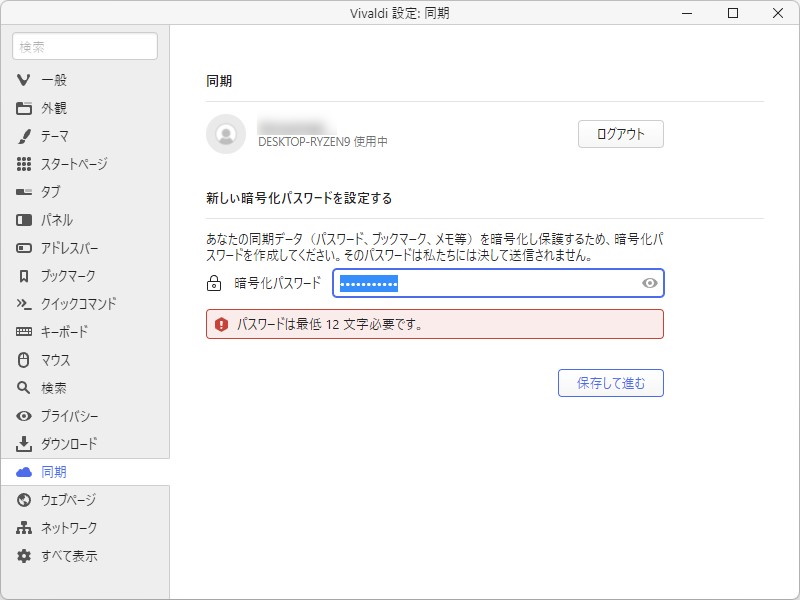Open the パネル settings icon
This screenshot has height=600, width=800.
click(23, 220)
